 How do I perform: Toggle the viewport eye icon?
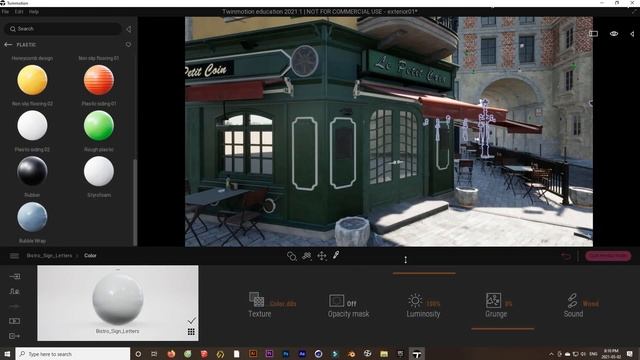click(x=614, y=33)
